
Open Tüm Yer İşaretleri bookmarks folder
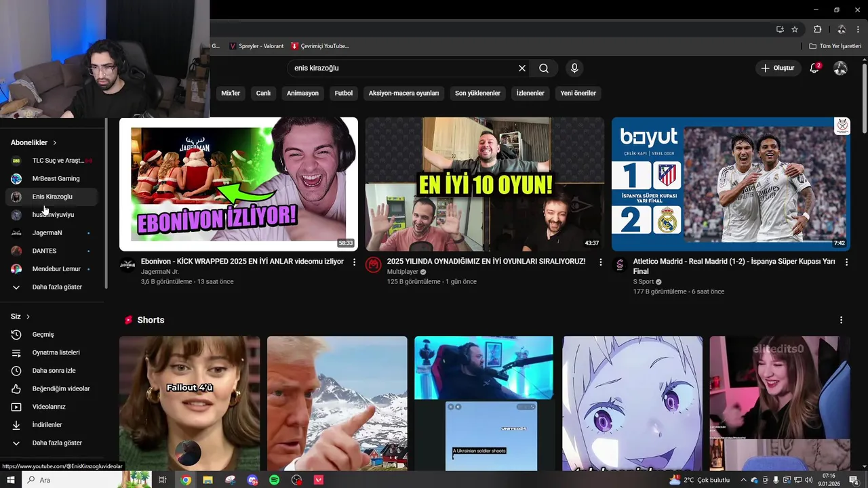(x=835, y=46)
